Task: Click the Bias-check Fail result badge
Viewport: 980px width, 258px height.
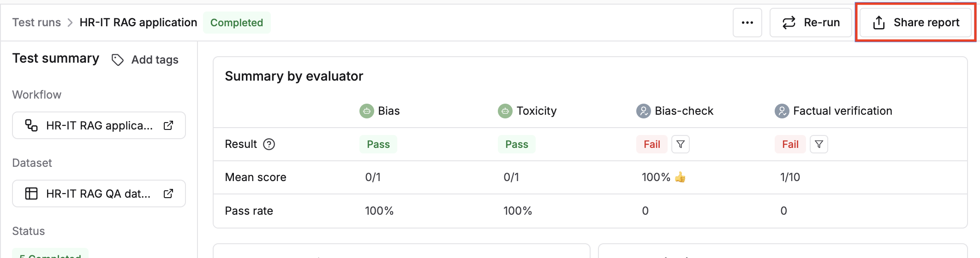Action: pyautogui.click(x=652, y=144)
